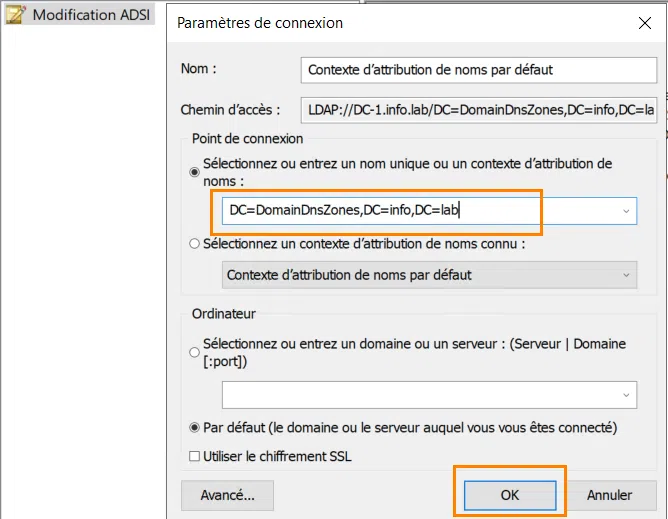
Task: Select the domain or server radio button
Action: (195, 352)
